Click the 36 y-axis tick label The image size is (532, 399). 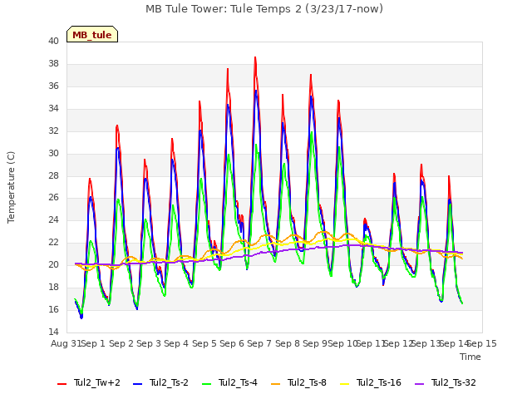click(x=53, y=86)
